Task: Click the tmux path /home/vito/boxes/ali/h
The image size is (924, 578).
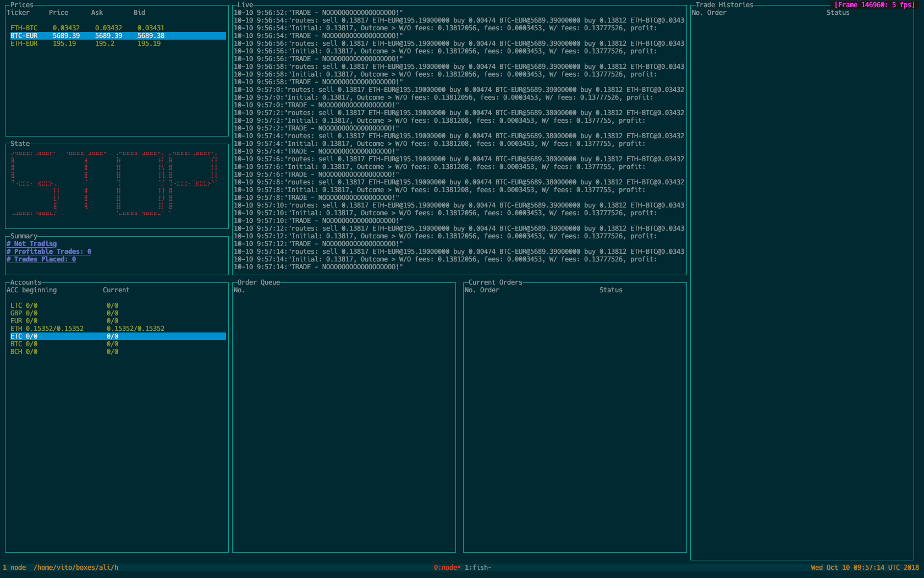Action: point(76,568)
